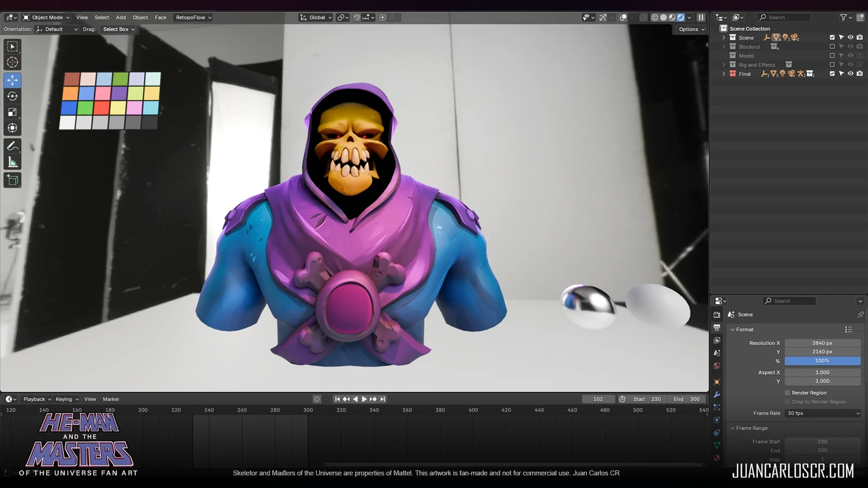
Task: Switch to wireframe viewport shading
Action: tap(655, 17)
